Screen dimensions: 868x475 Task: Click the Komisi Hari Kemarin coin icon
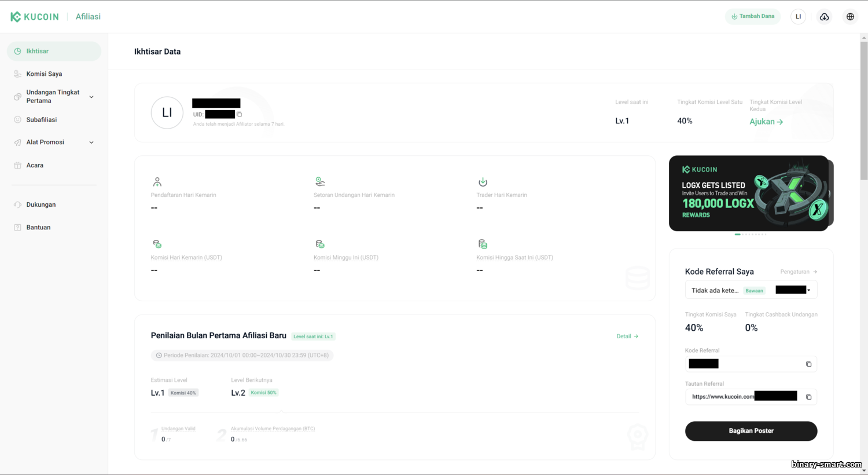click(x=157, y=244)
